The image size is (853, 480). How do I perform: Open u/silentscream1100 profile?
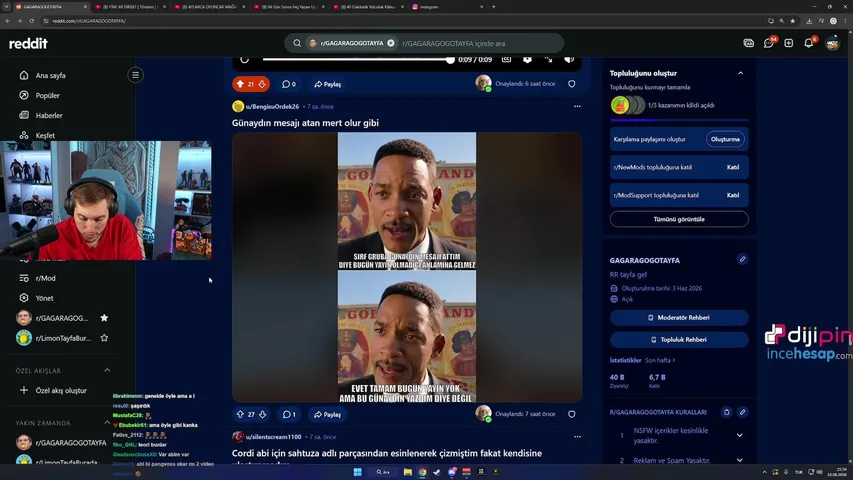(273, 437)
